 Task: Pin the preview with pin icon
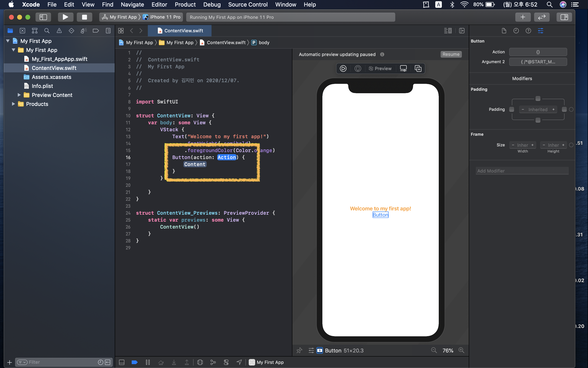tap(299, 350)
